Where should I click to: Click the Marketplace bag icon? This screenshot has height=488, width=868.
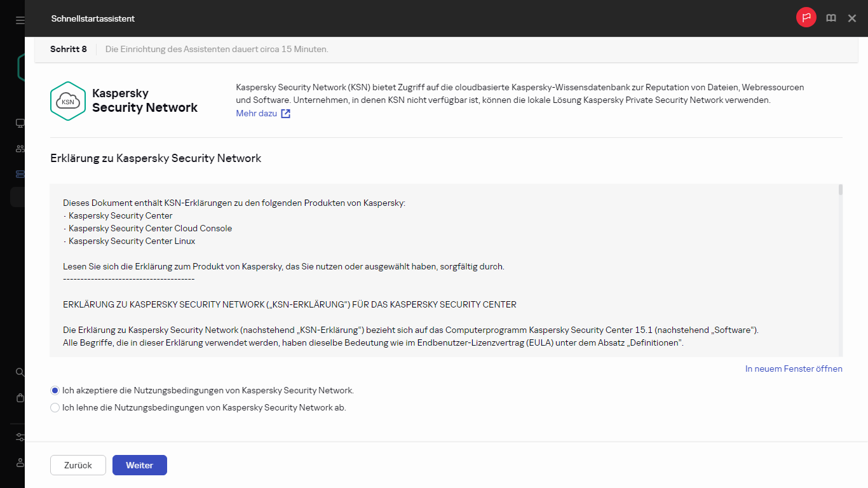pyautogui.click(x=19, y=397)
